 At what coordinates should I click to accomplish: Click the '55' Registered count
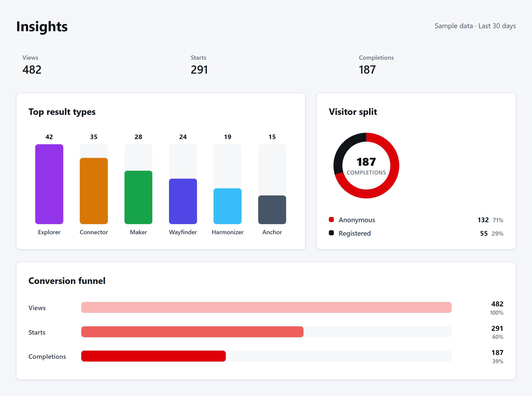coord(484,233)
